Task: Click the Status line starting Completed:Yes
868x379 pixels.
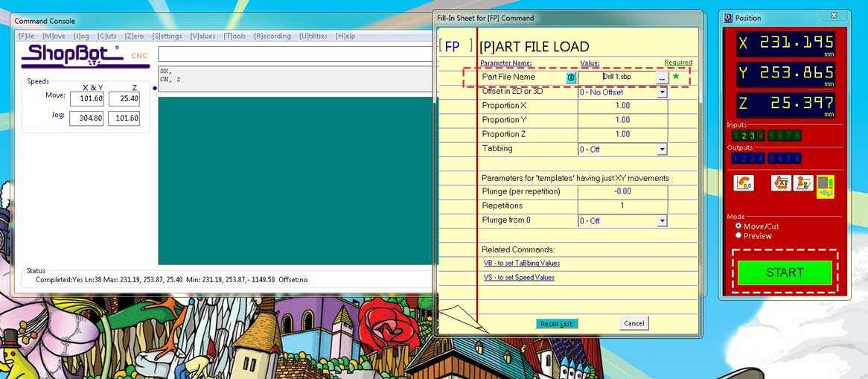Action: coord(171,280)
